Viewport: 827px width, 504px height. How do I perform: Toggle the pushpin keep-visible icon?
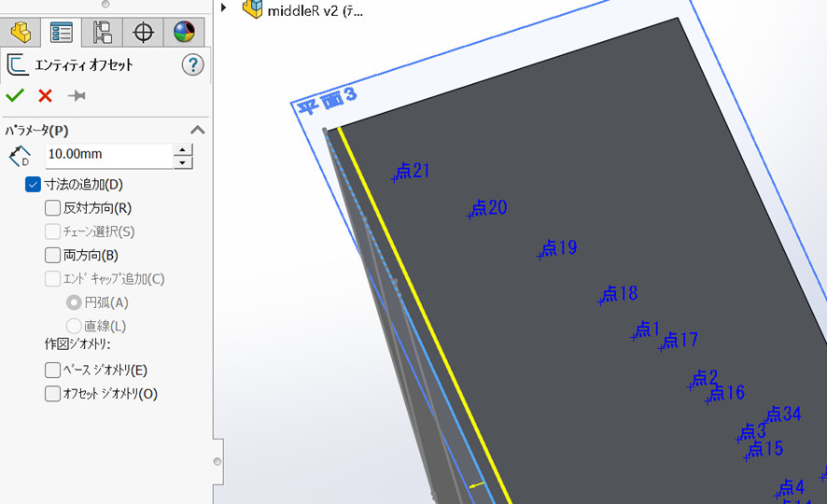point(77,95)
